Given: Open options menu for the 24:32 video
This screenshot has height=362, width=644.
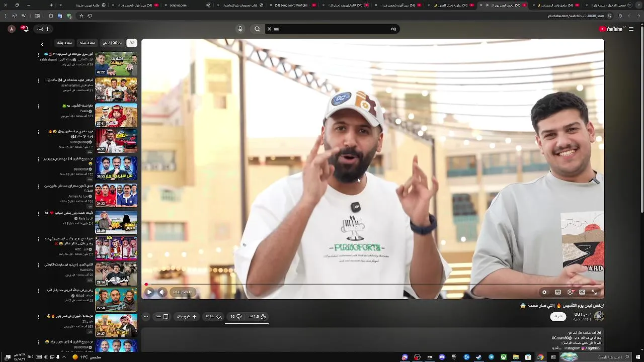Looking at the screenshot, I should tap(38, 186).
